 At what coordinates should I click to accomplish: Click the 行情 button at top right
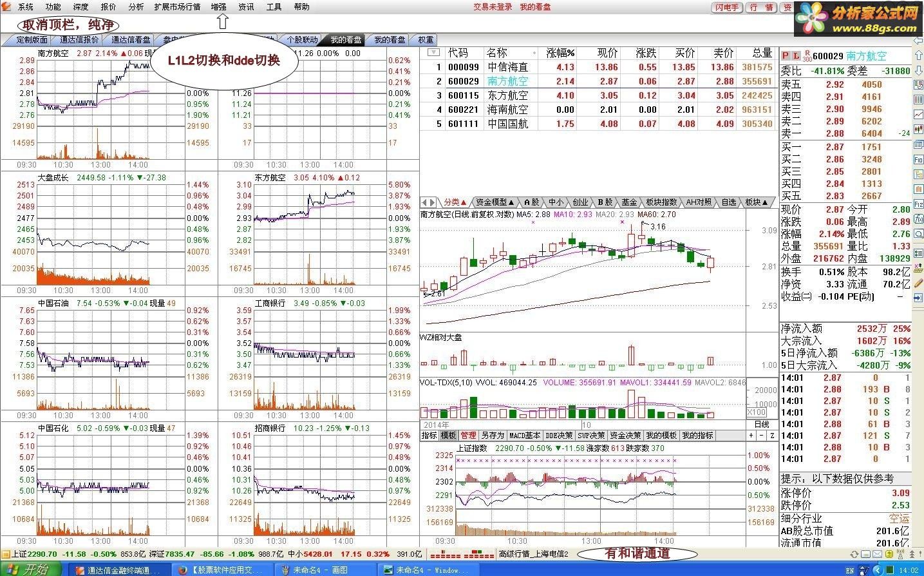click(x=762, y=8)
